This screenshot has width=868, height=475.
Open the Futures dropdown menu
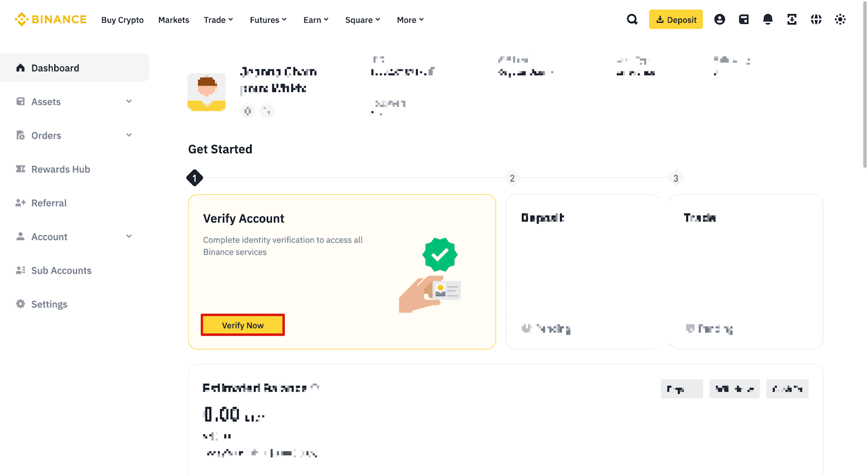pos(268,20)
